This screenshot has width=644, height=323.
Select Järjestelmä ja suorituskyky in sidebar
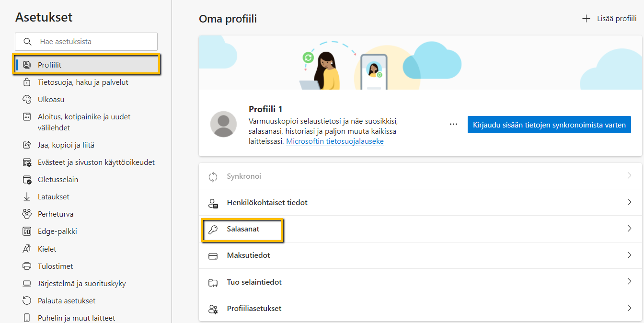coord(81,284)
